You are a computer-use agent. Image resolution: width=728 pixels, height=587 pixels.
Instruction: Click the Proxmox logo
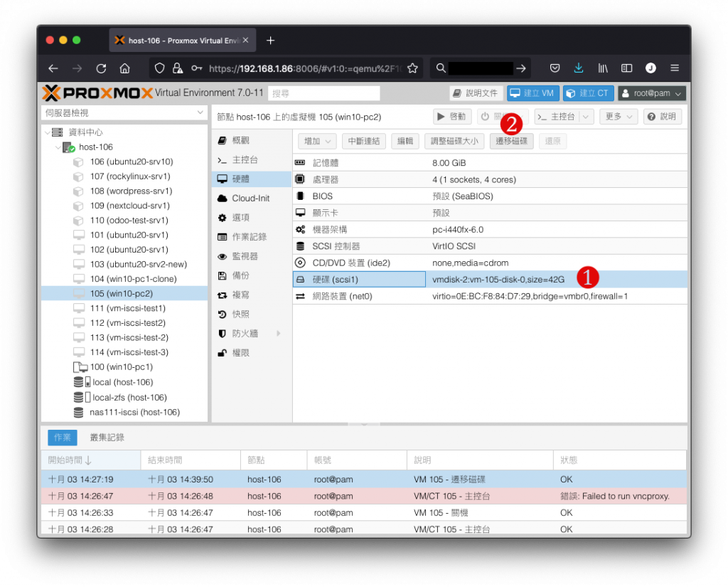point(97,93)
